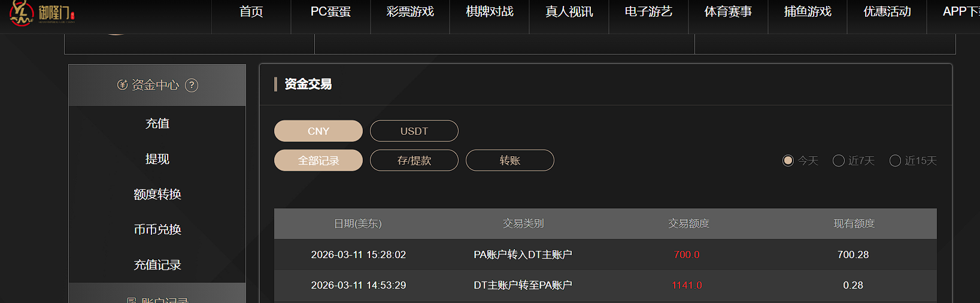This screenshot has height=303, width=980.
Task: Click the help question mark icon
Action: coord(192,85)
